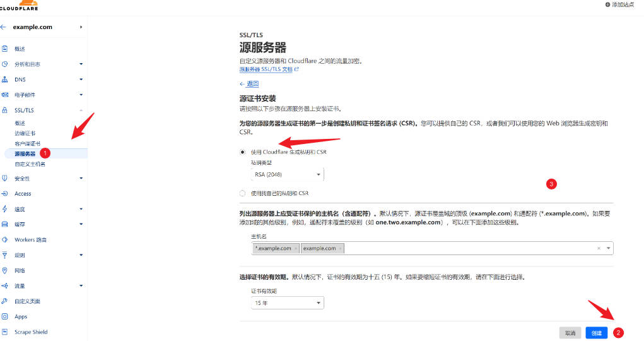The image size is (644, 341).
Task: Expand the DNS menu arrow
Action: click(81, 80)
